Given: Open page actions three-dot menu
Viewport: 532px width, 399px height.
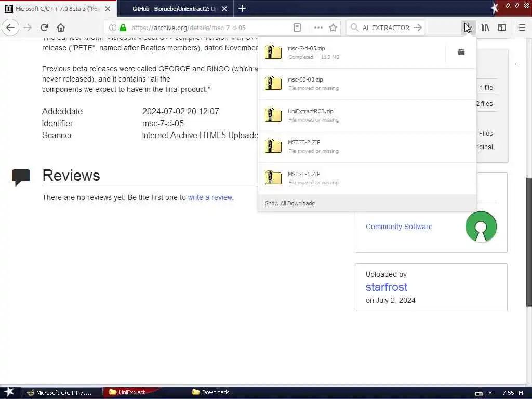Looking at the screenshot, I should pos(318,28).
